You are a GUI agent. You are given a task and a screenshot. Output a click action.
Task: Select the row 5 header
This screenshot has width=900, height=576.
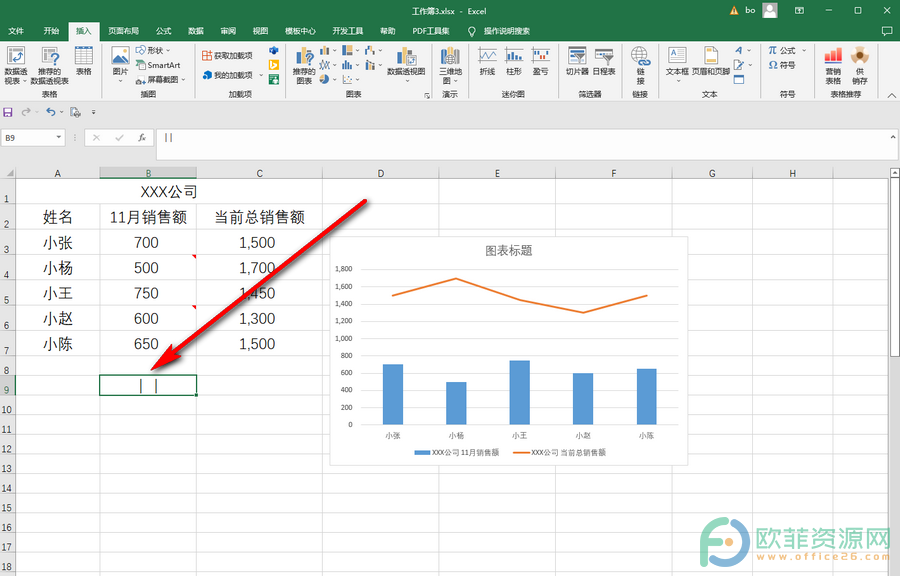click(x=7, y=294)
